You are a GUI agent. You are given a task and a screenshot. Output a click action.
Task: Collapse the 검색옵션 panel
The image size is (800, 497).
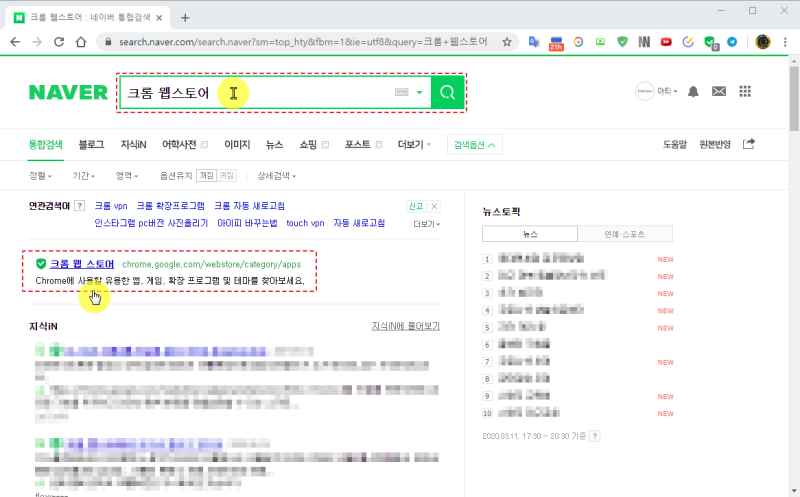(474, 145)
